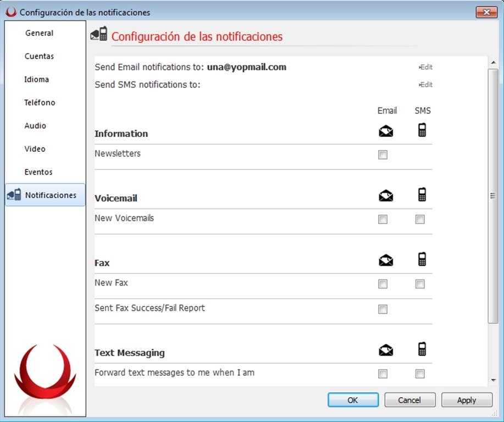Check Sent Fax Success/Fail Report email box

383,309
